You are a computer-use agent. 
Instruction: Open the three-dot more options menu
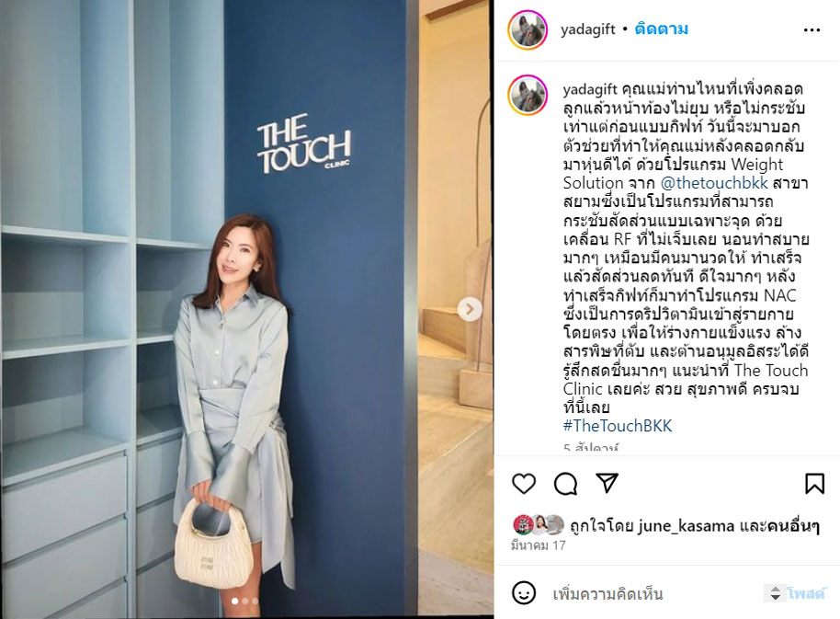pos(812,30)
